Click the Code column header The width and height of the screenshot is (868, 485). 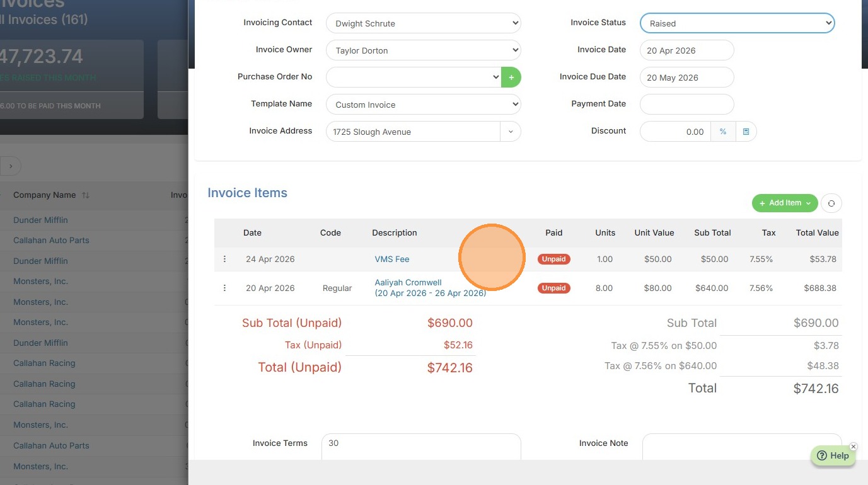(330, 232)
